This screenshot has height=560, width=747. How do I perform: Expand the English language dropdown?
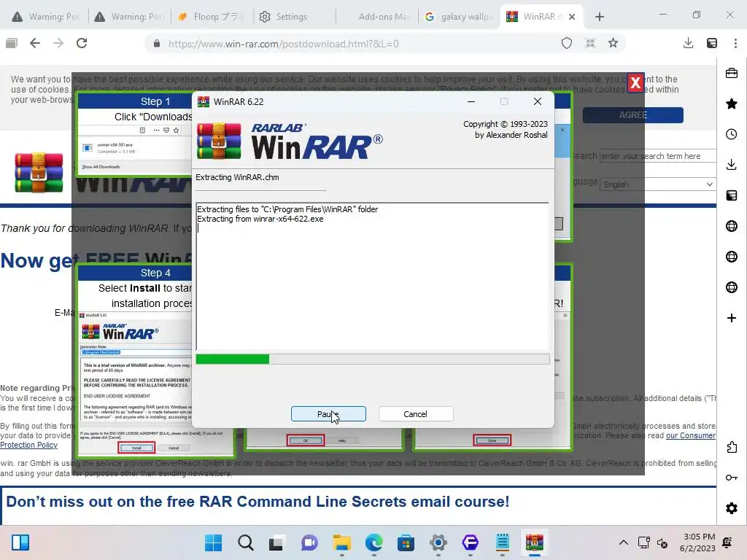tap(657, 184)
